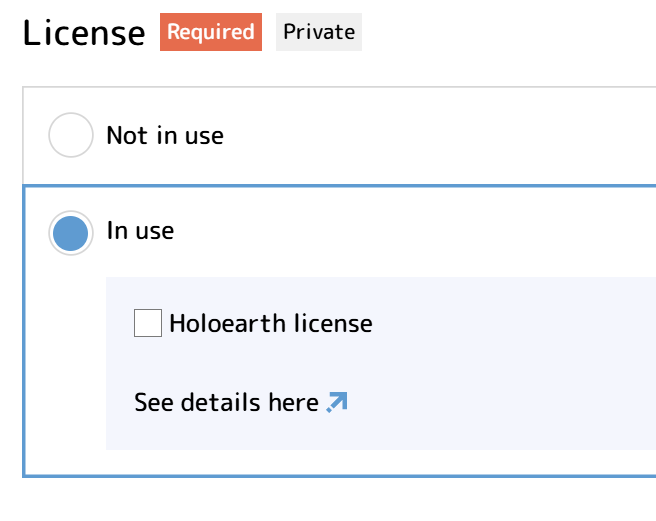Tick the Holoearth license checkbox
This screenshot has width=656, height=521.
(148, 323)
